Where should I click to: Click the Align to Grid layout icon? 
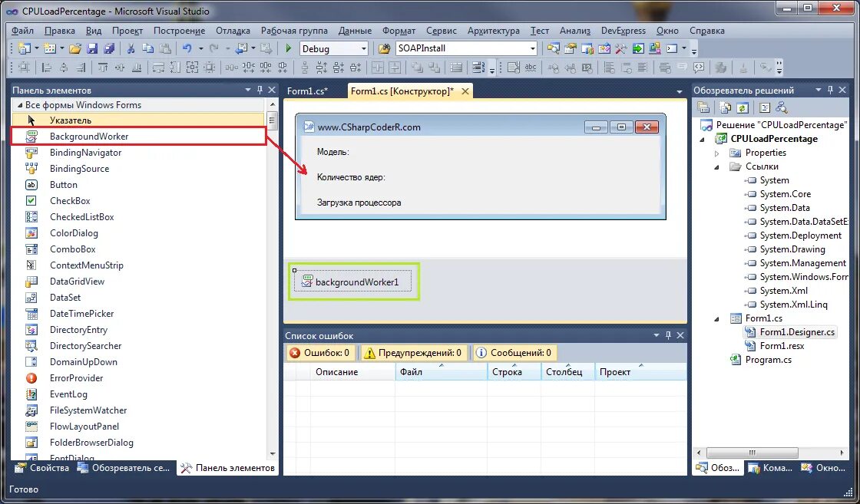click(24, 68)
